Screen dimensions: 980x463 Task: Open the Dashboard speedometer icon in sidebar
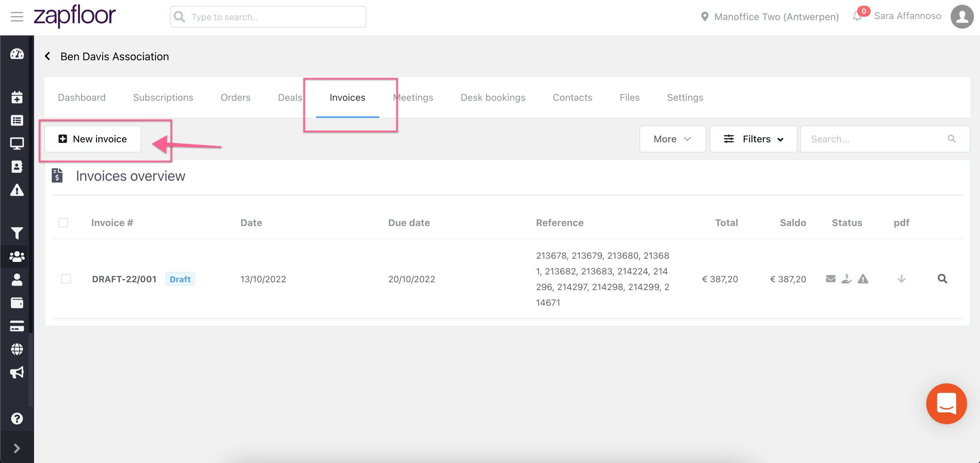pyautogui.click(x=17, y=54)
